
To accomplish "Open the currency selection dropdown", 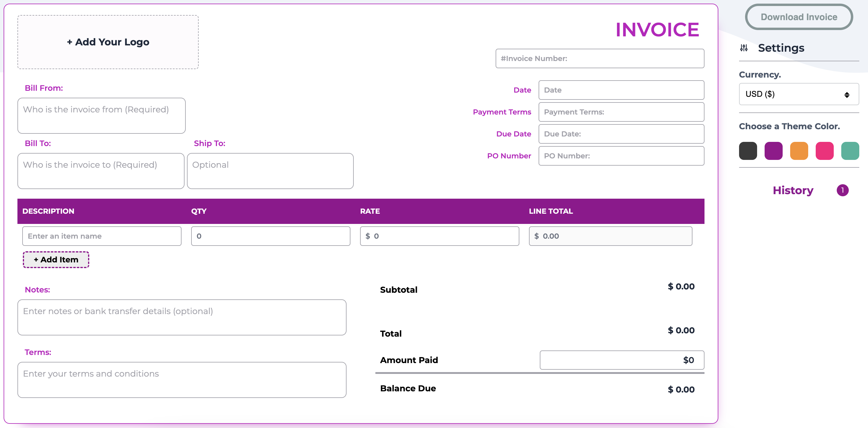I will point(799,94).
